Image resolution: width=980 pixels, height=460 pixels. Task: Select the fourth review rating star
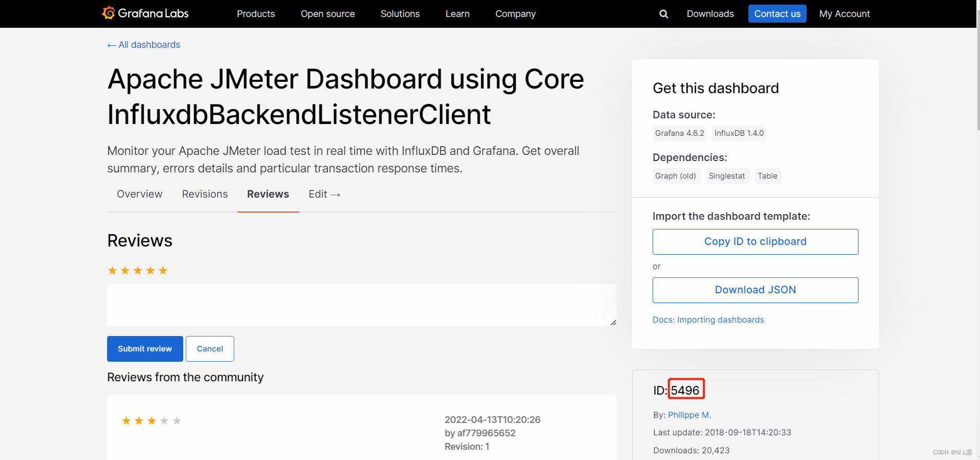150,271
